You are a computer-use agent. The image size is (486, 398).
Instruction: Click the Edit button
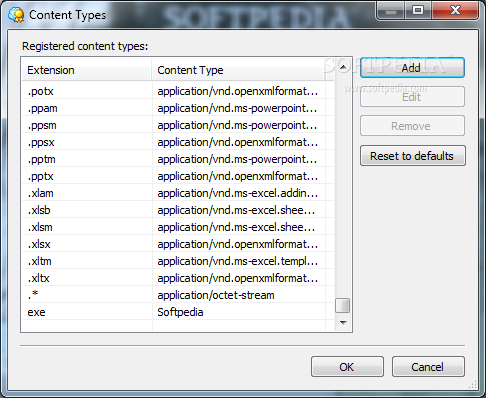coord(412,97)
